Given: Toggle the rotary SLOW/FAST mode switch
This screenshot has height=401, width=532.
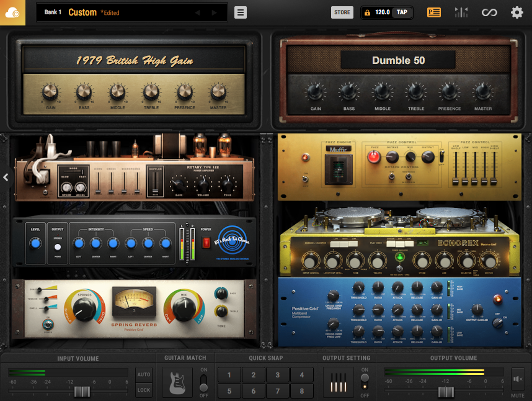Looking at the screenshot, I should 73,171.
